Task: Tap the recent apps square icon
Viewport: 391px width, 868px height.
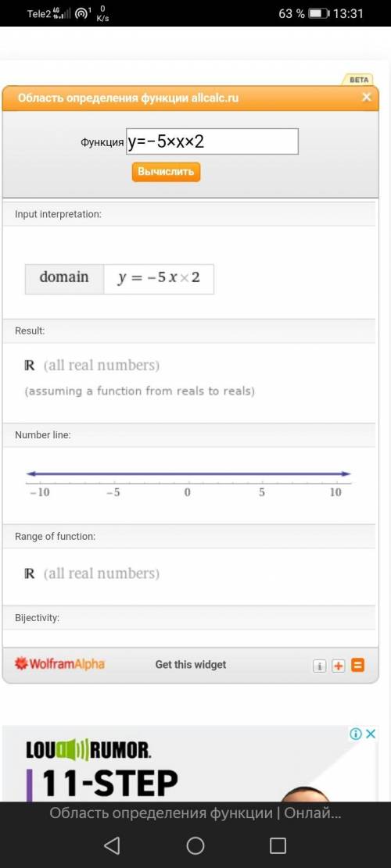Action: [278, 845]
